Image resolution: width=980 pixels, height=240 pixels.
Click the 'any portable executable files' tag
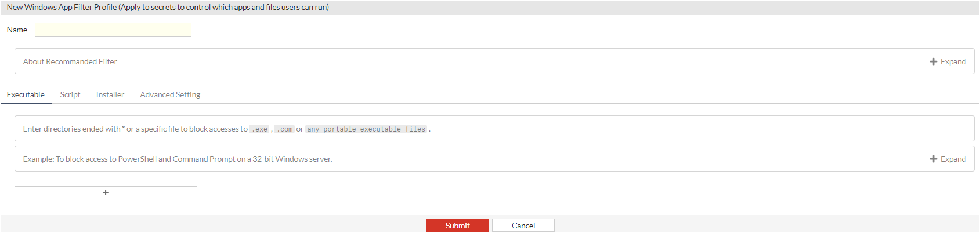pos(366,129)
